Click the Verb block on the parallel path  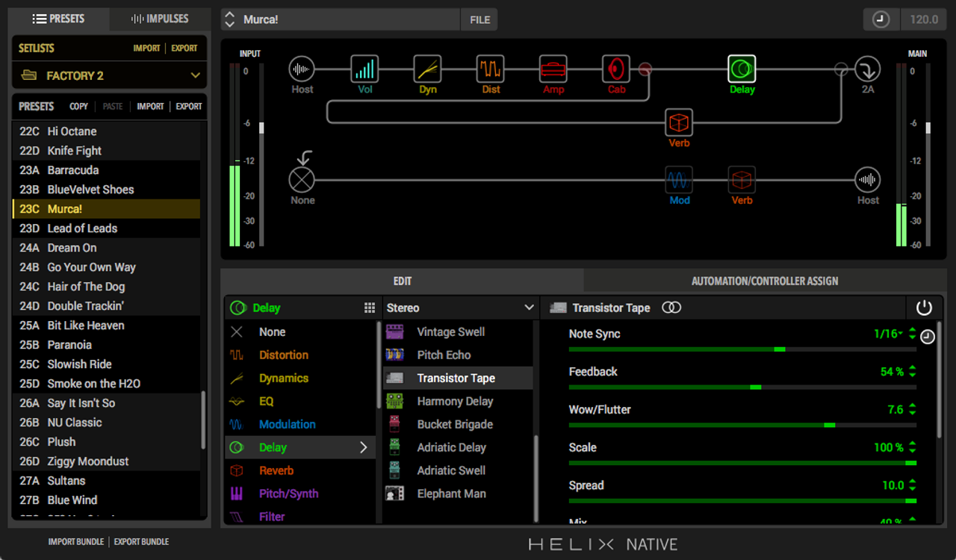[x=679, y=122]
